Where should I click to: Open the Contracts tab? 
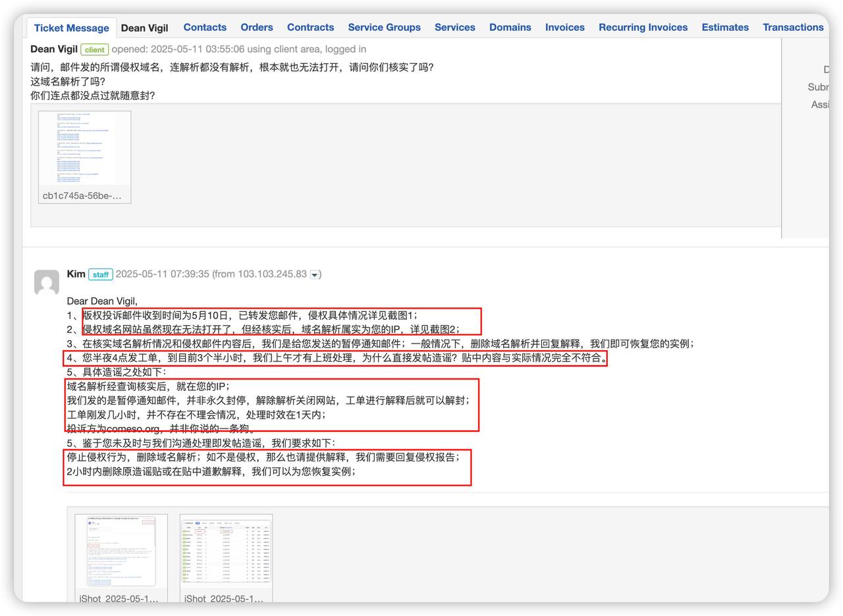pos(310,27)
